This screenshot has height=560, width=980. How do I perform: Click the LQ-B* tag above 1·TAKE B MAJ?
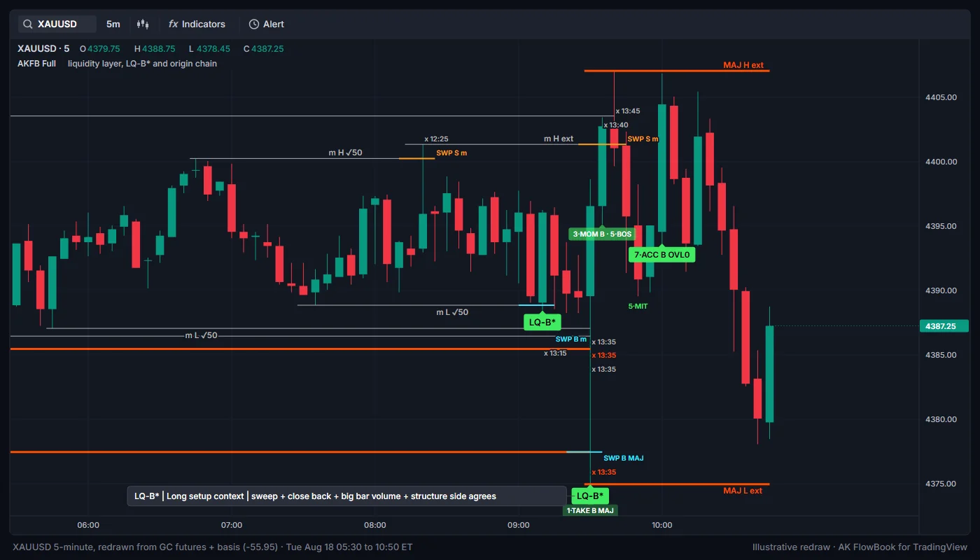(590, 496)
